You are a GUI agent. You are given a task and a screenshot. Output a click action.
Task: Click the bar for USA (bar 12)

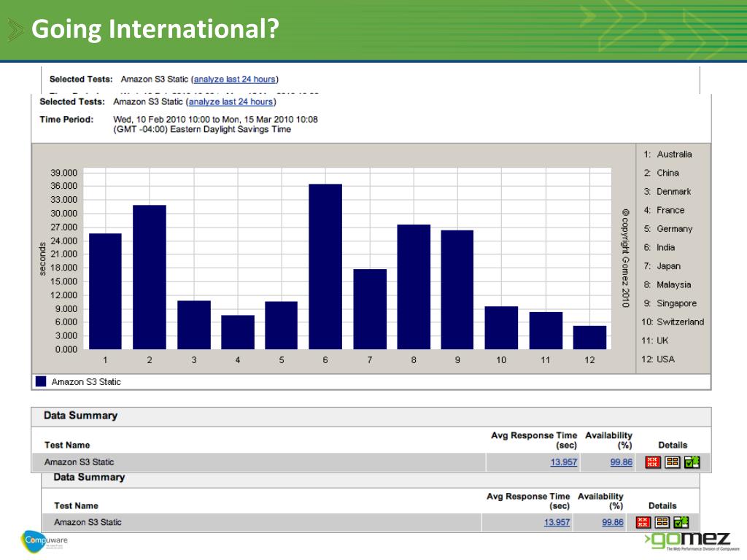click(589, 338)
